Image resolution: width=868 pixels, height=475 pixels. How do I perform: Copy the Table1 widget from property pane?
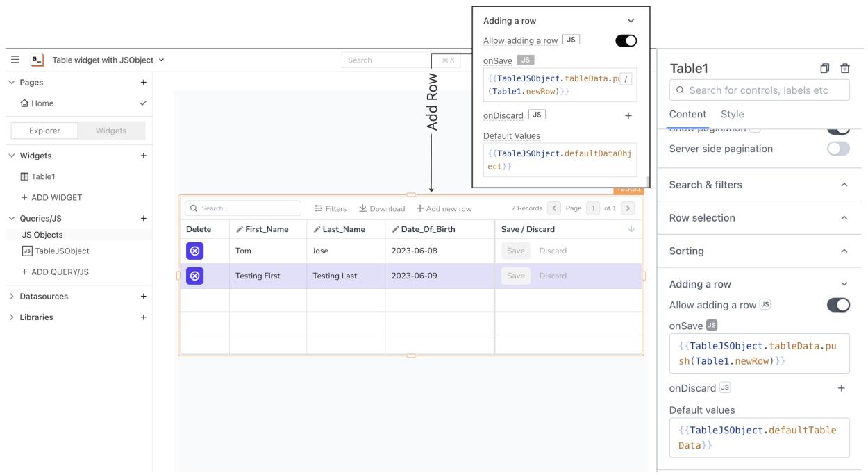(x=825, y=68)
